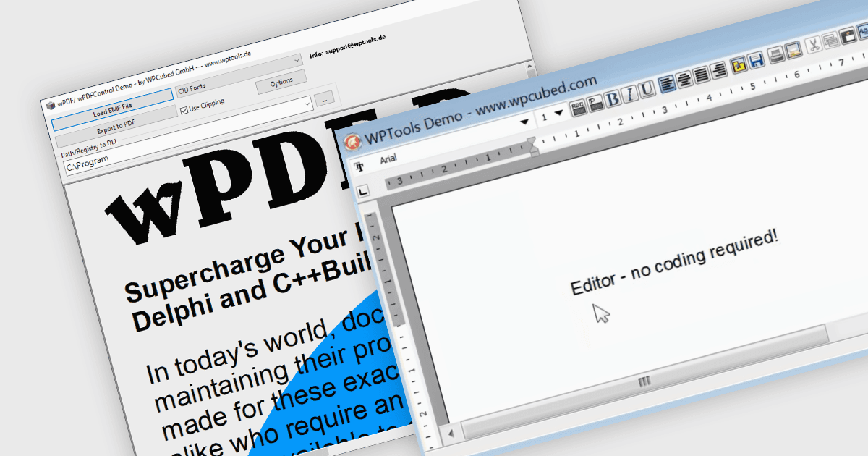Click the horizontal scrollbar left arrow in WPTools
This screenshot has width=868, height=456.
(x=450, y=433)
